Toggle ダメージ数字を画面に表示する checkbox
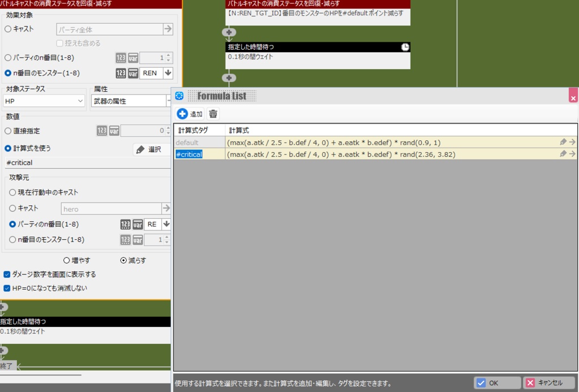579x392 pixels. pos(7,274)
